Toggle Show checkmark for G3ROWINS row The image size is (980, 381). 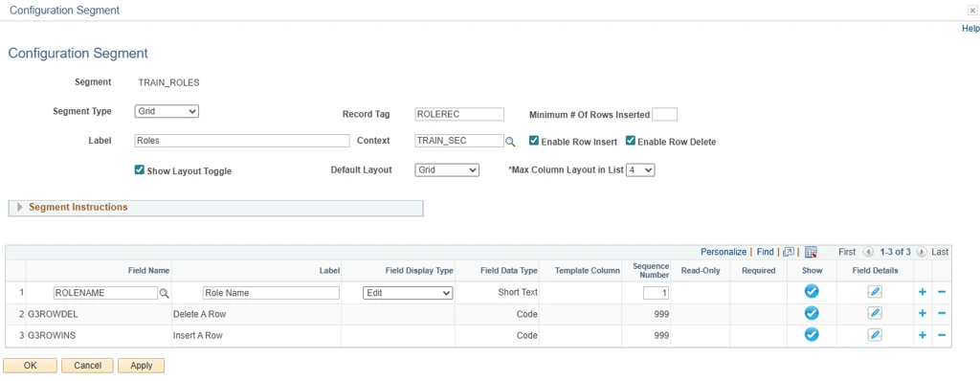point(812,335)
